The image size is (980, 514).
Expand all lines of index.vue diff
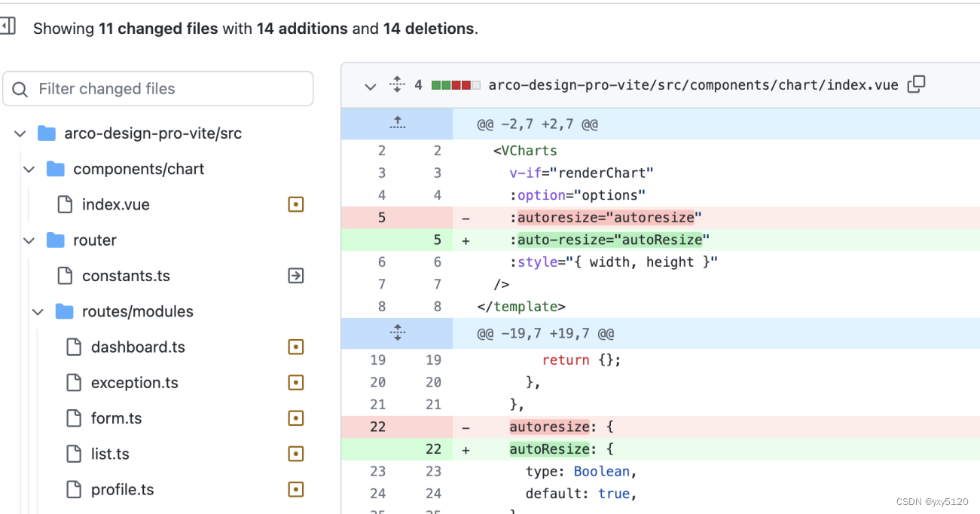[397, 85]
